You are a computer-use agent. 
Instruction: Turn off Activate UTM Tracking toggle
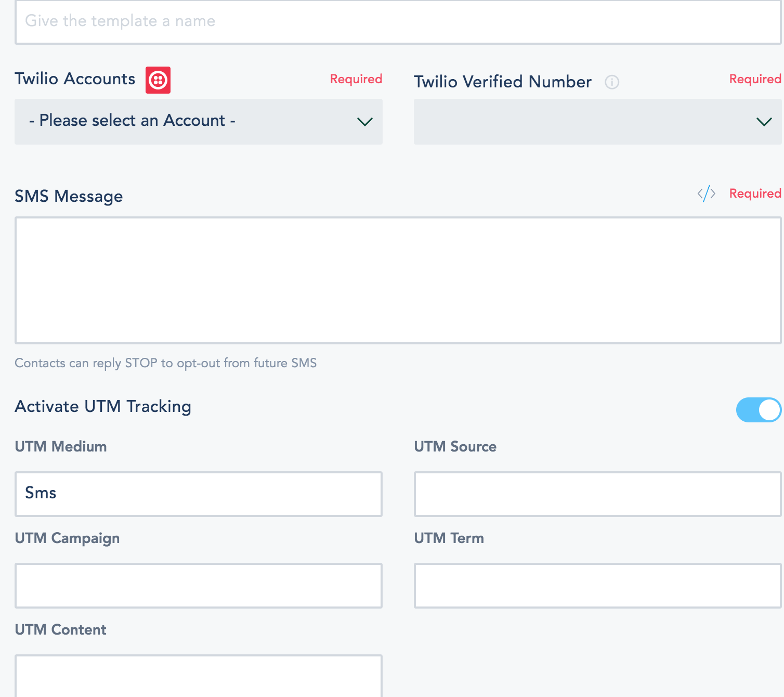[x=759, y=410]
